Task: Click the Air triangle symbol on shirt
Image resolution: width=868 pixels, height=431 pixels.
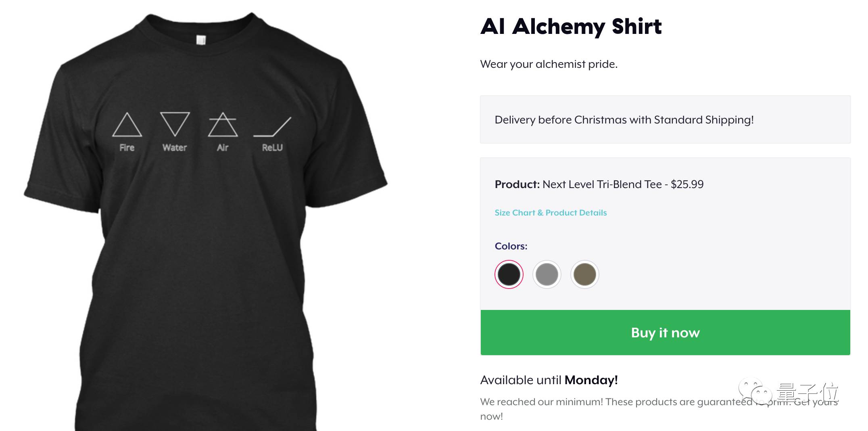Action: 223,125
